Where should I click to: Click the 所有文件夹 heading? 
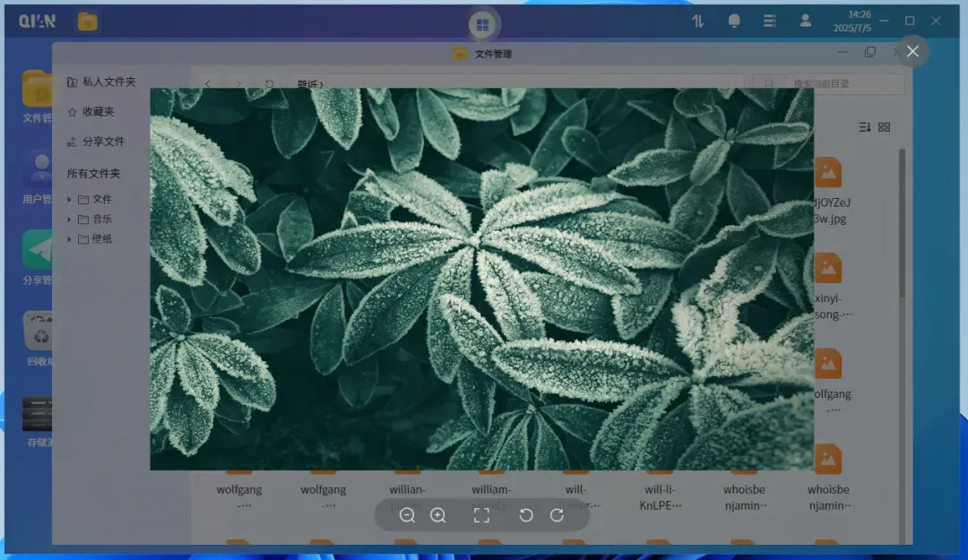(94, 174)
